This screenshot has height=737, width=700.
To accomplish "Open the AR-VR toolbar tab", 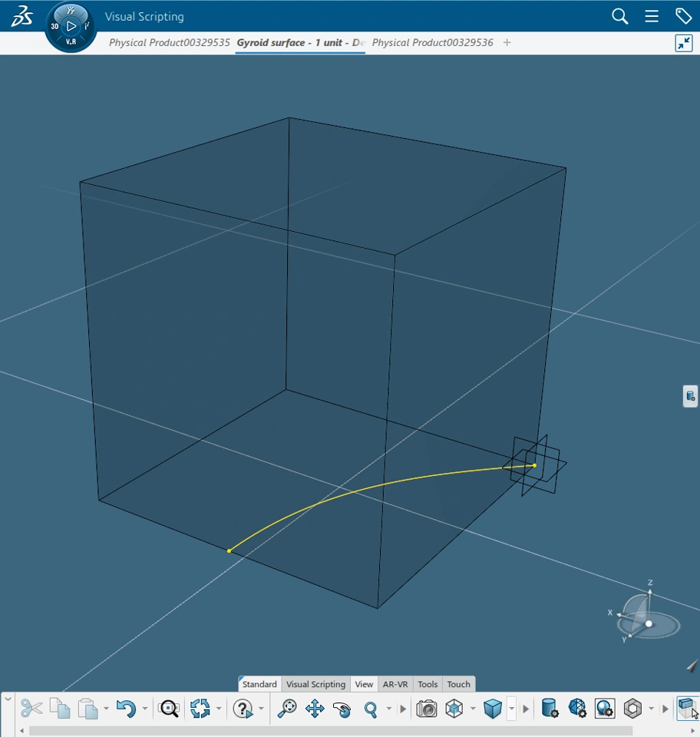I will pyautogui.click(x=395, y=684).
